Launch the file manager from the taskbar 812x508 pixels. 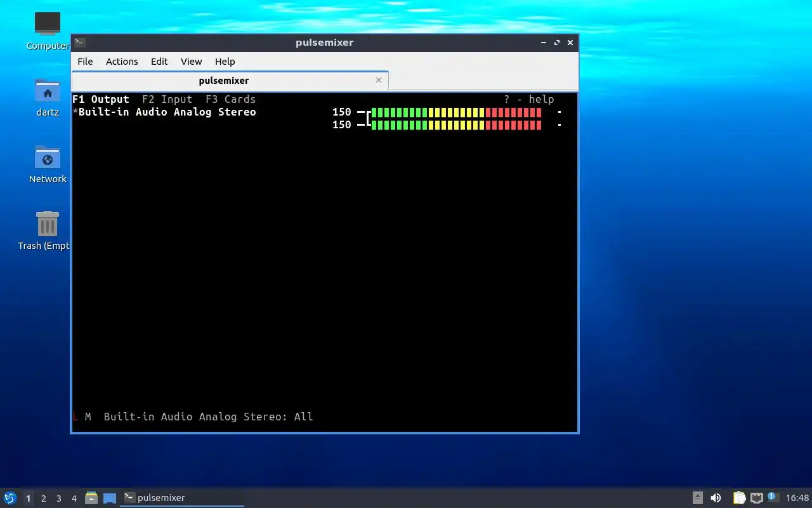point(91,498)
